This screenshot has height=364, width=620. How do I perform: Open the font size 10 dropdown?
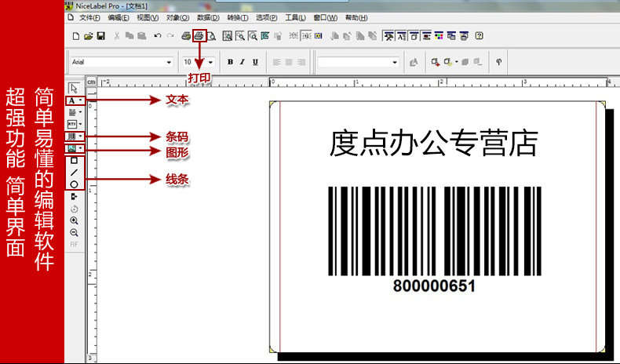pyautogui.click(x=210, y=62)
